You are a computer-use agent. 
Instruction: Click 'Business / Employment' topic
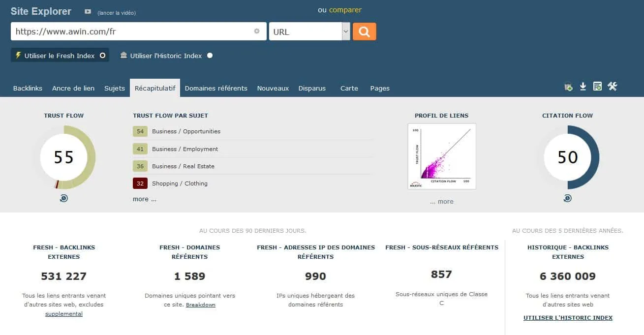[x=185, y=149]
